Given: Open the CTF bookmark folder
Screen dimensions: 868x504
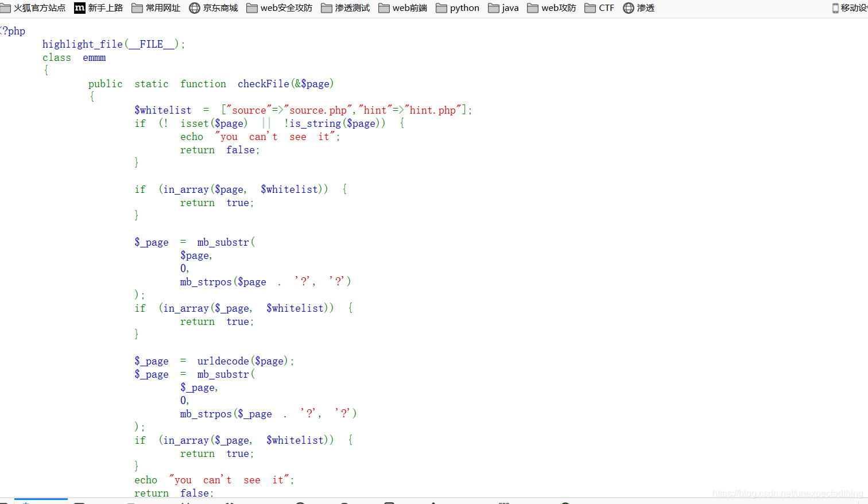Looking at the screenshot, I should pos(599,8).
